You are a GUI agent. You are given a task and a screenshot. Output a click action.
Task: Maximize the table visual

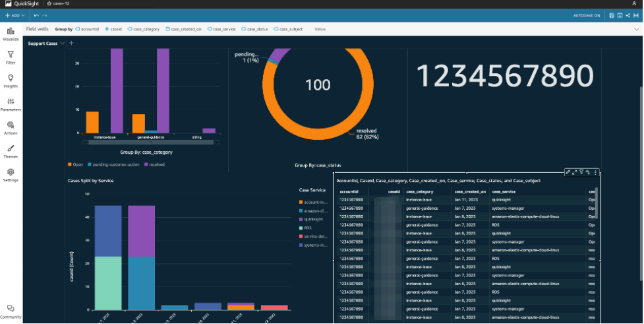tap(575, 172)
